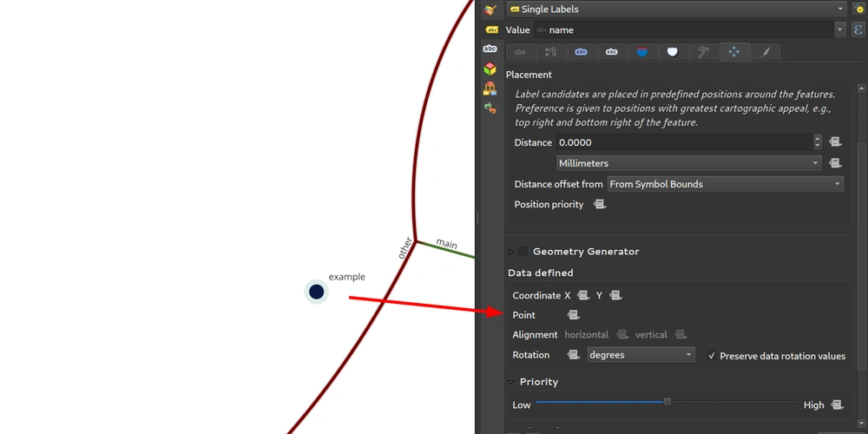The width and height of the screenshot is (868, 434).
Task: Open the Coordinate Y data-defined override
Action: coord(615,295)
